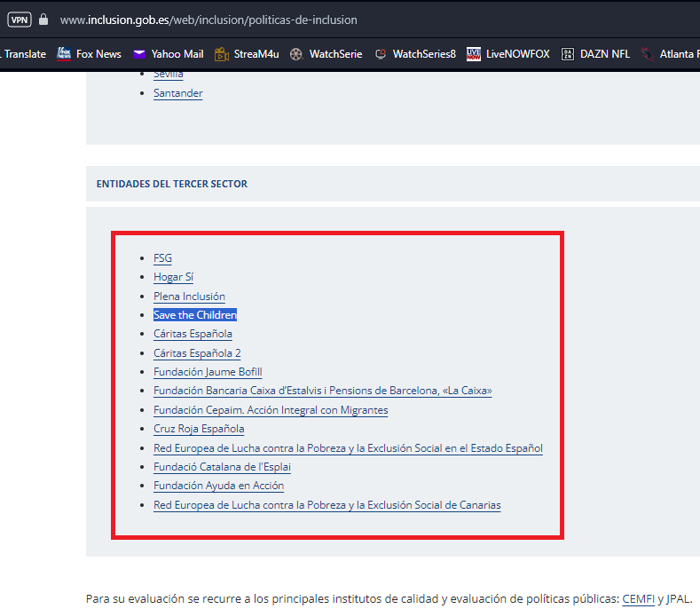
Task: Open the Cáritas Española 2 link
Action: 197,353
